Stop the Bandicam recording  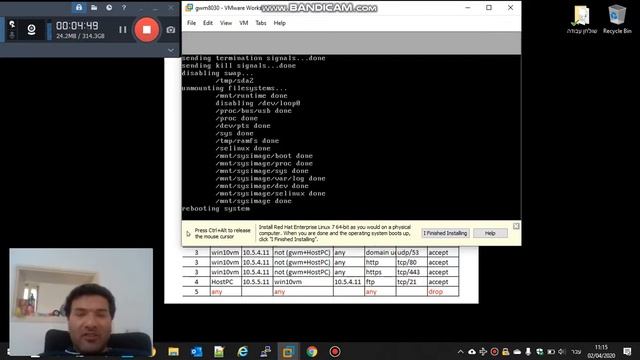147,29
